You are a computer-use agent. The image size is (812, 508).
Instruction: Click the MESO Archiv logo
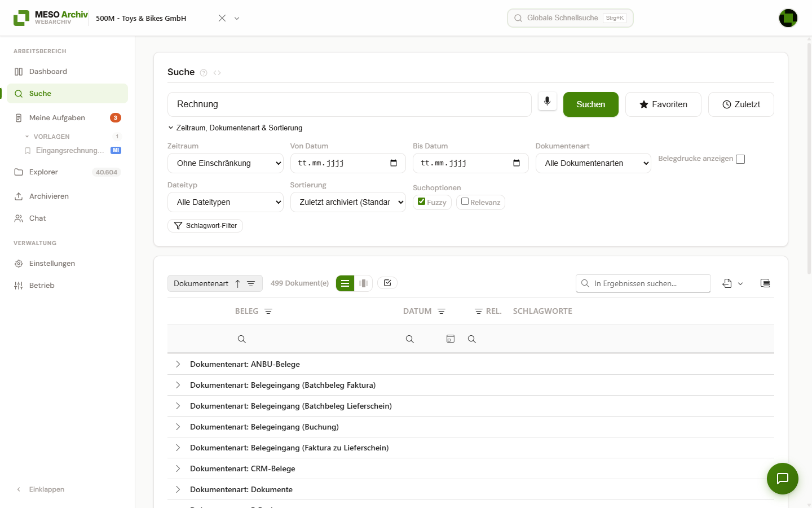[x=51, y=18]
